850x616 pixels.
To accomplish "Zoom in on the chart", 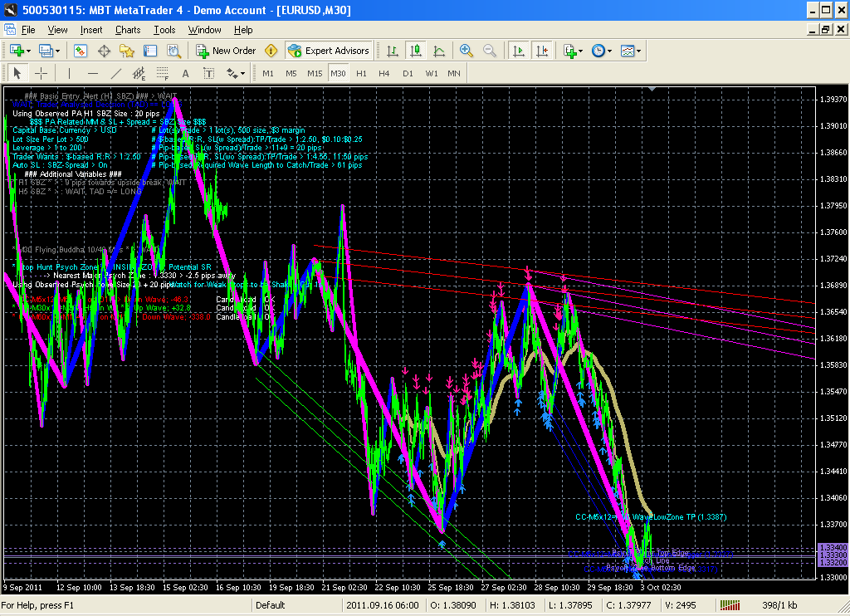I will pos(467,51).
